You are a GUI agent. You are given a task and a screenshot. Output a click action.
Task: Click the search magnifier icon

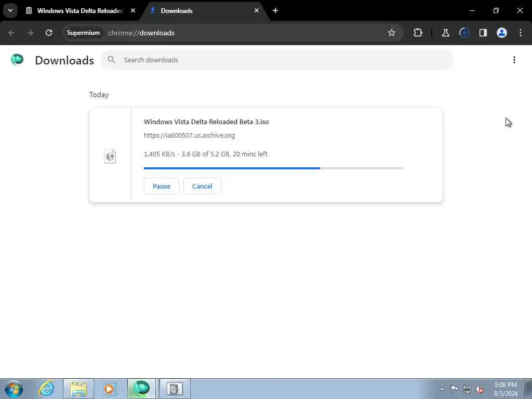tap(111, 60)
